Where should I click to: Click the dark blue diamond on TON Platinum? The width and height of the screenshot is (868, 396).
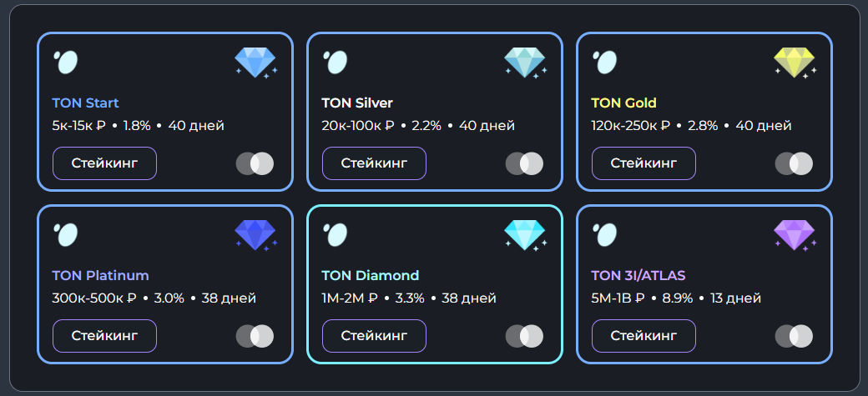pos(255,235)
